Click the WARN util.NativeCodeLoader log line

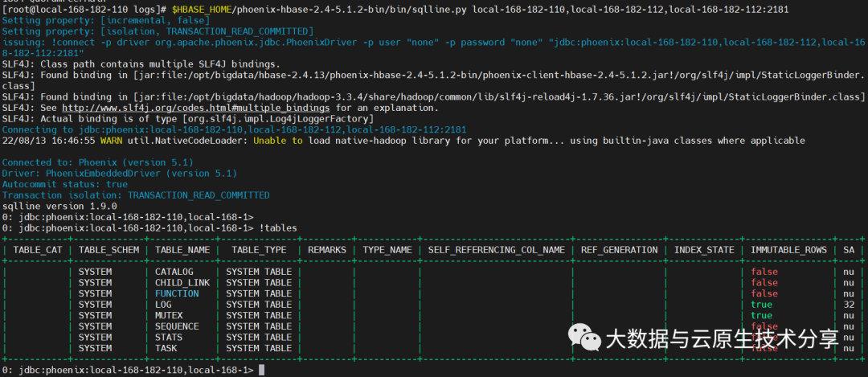tap(403, 141)
